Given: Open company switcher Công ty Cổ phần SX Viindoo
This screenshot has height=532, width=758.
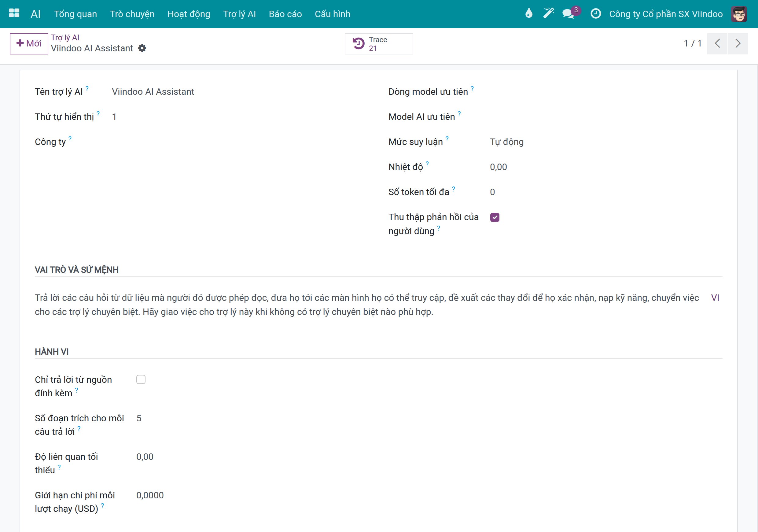Looking at the screenshot, I should tap(666, 14).
